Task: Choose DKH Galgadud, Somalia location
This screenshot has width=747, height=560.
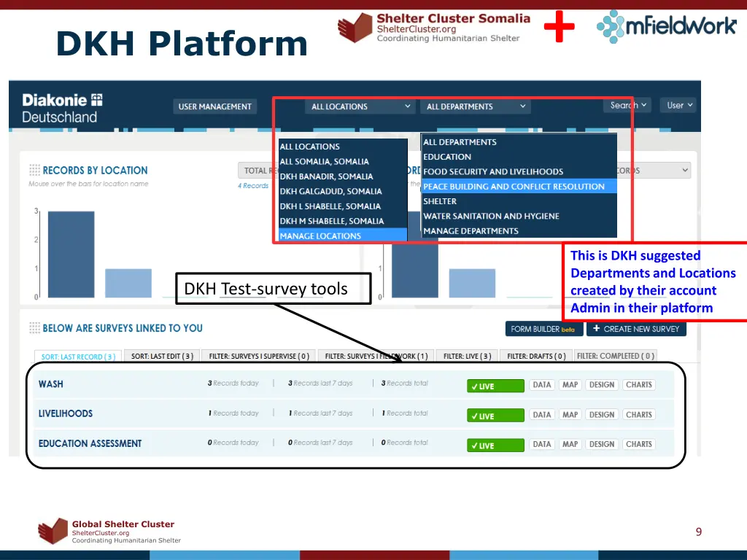Action: coord(343,191)
